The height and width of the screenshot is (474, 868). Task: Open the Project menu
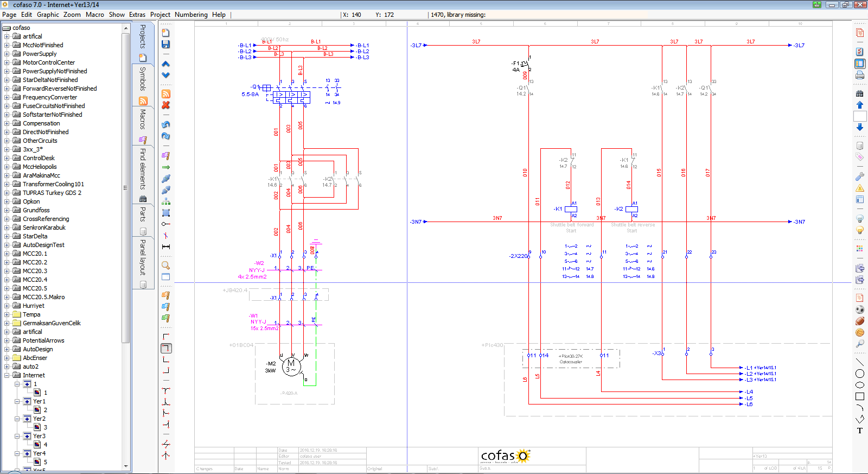pyautogui.click(x=160, y=15)
